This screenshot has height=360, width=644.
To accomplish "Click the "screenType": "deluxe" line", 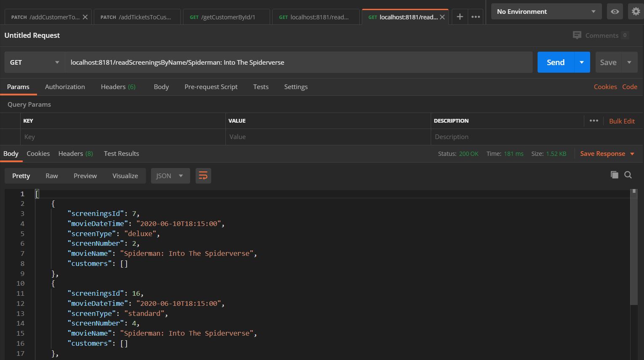I will 114,234.
